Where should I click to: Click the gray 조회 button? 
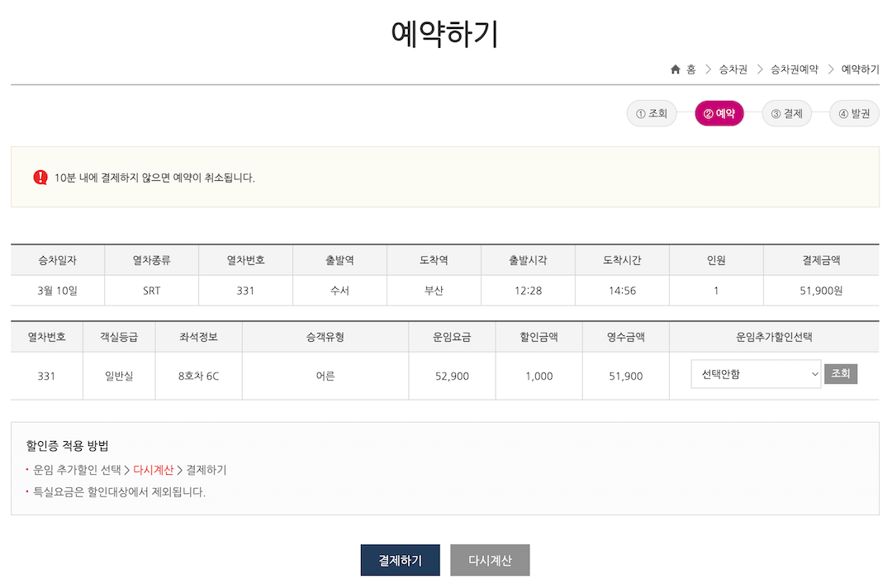841,373
